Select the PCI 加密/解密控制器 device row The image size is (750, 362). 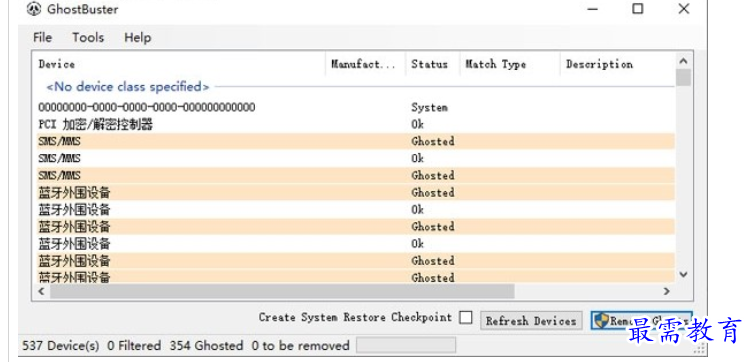point(356,125)
